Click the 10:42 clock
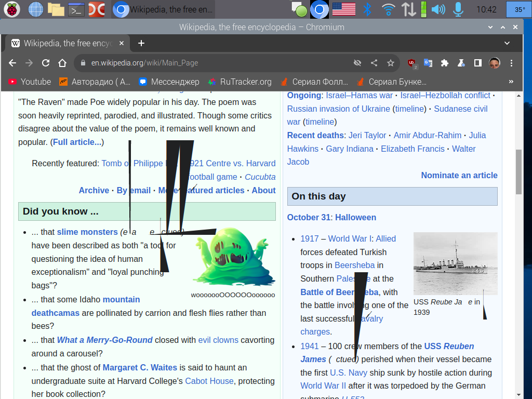Image resolution: width=532 pixels, height=399 pixels. tap(486, 9)
